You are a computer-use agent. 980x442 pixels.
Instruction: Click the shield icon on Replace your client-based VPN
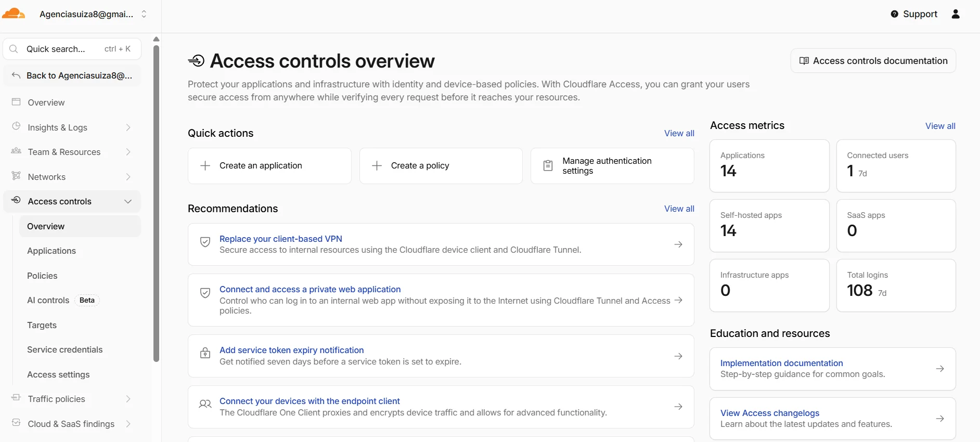[205, 242]
